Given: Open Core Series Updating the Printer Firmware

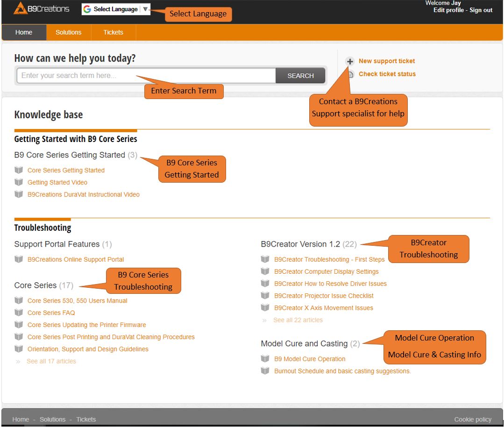Looking at the screenshot, I should click(86, 325).
